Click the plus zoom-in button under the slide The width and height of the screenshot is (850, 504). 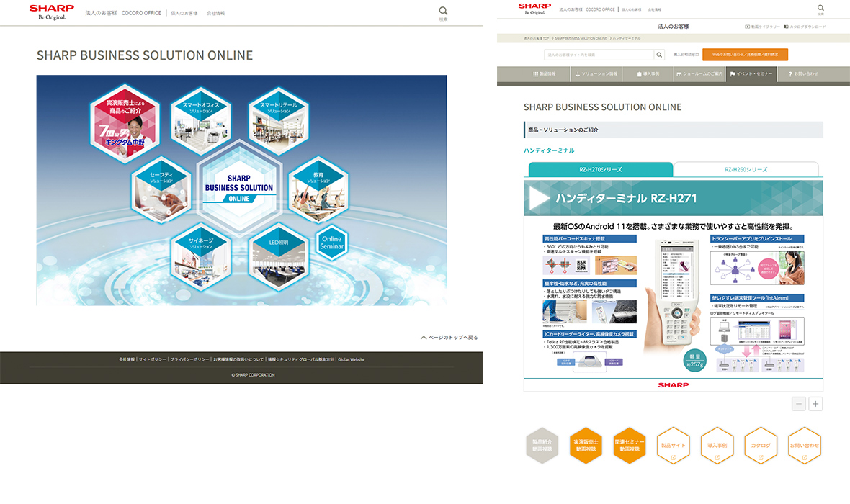tap(815, 404)
